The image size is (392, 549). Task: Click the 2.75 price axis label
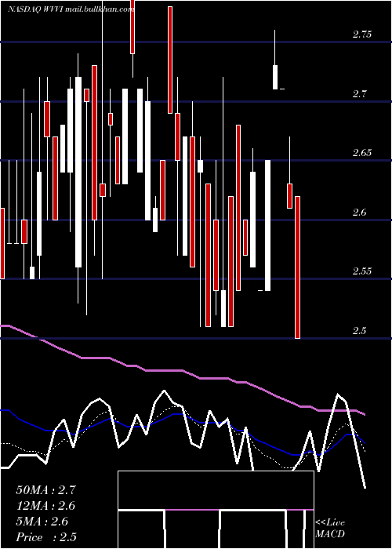click(362, 35)
